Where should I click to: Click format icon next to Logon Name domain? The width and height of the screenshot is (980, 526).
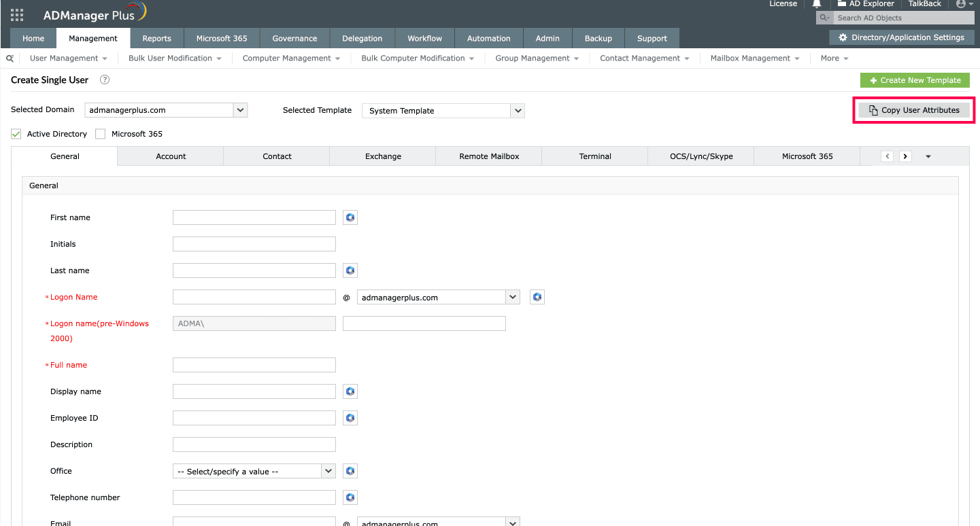[x=537, y=297]
